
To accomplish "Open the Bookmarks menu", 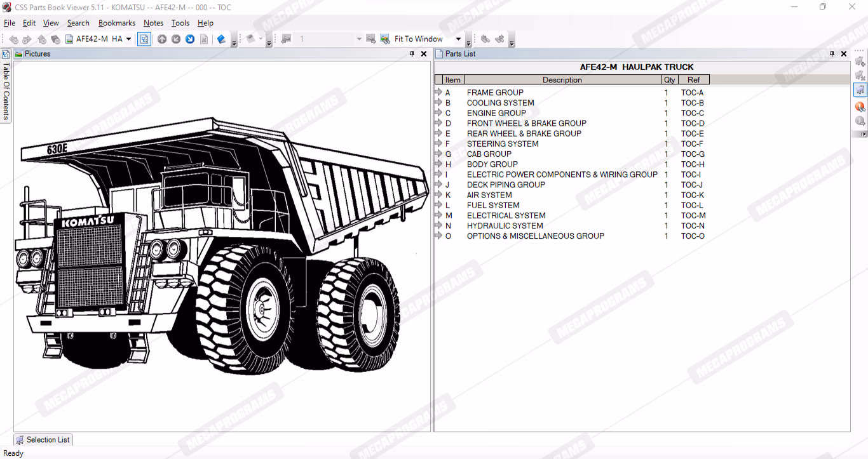I will click(116, 23).
